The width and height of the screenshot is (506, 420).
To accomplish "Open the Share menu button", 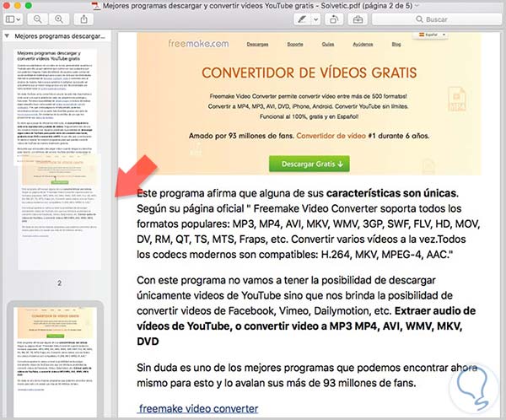I will tap(83, 19).
